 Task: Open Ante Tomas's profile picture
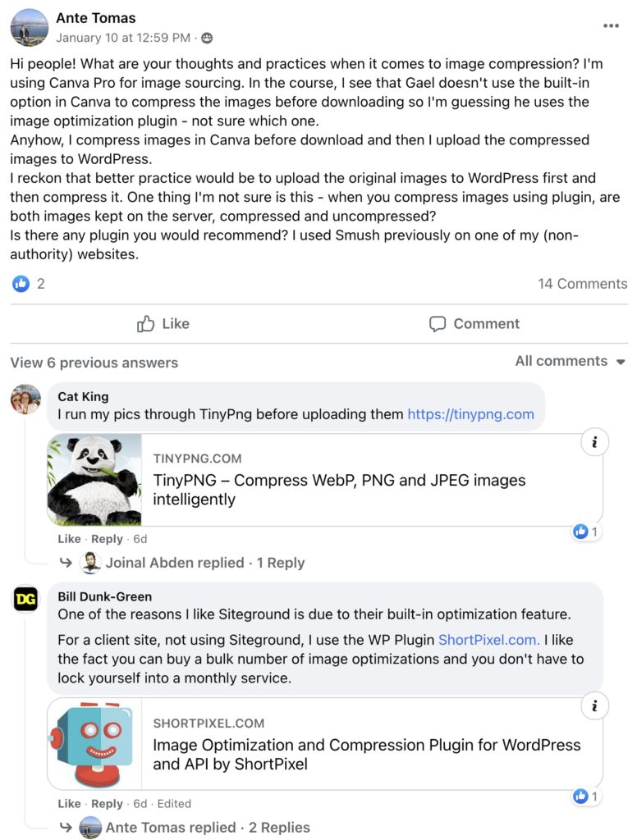pyautogui.click(x=29, y=27)
